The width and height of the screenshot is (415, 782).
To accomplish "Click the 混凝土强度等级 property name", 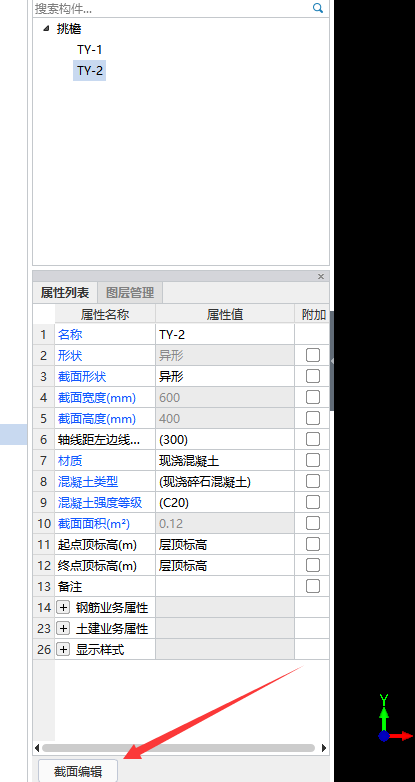I will coord(100,502).
